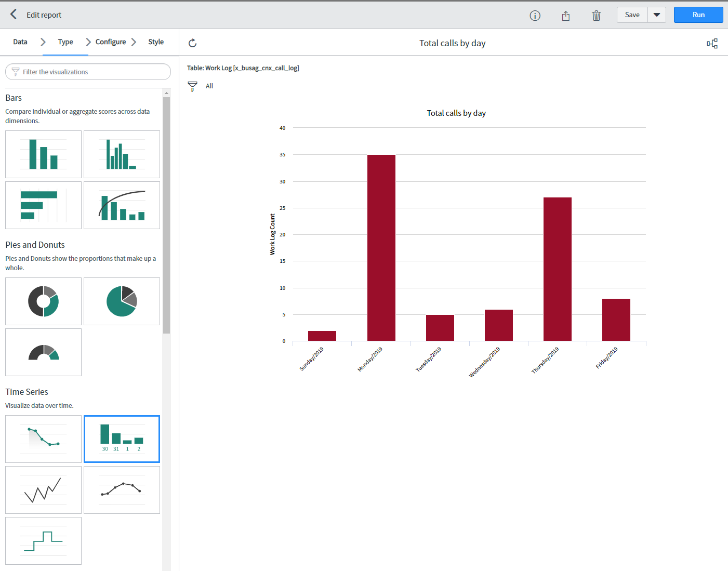
Task: Choose the step line chart type
Action: 43,541
